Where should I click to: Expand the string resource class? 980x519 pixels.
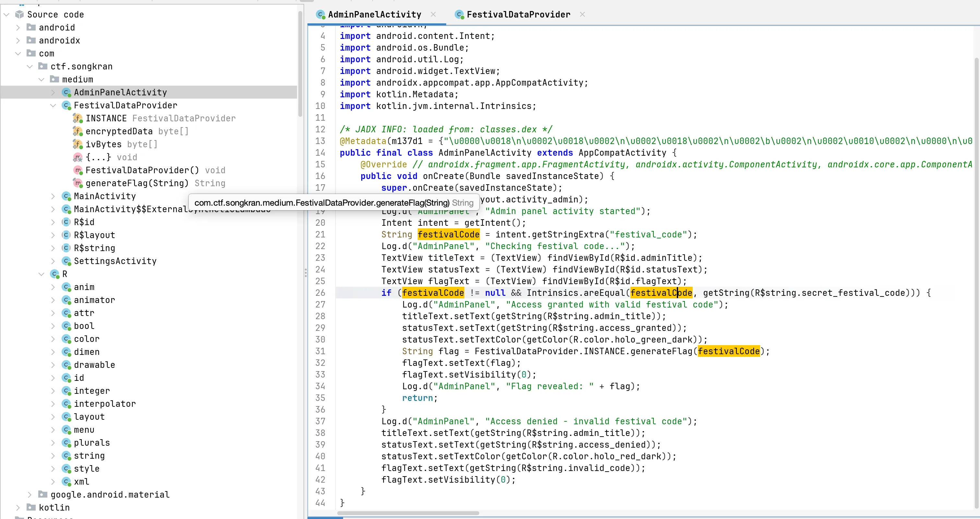pos(53,455)
